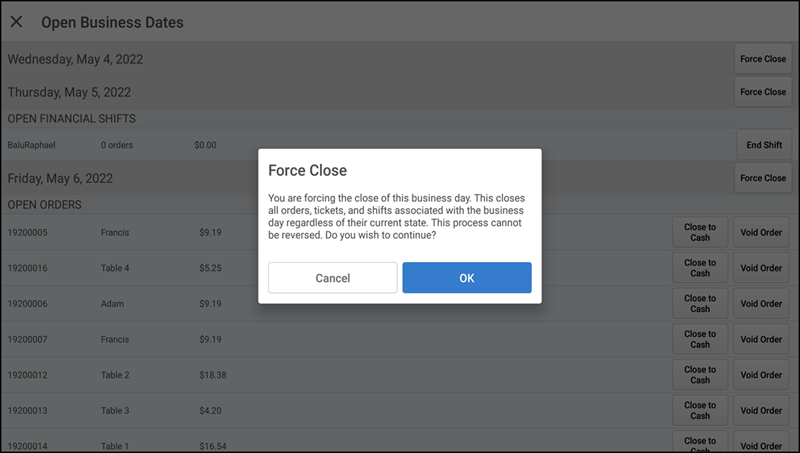Void Order 19200012

coord(761,375)
